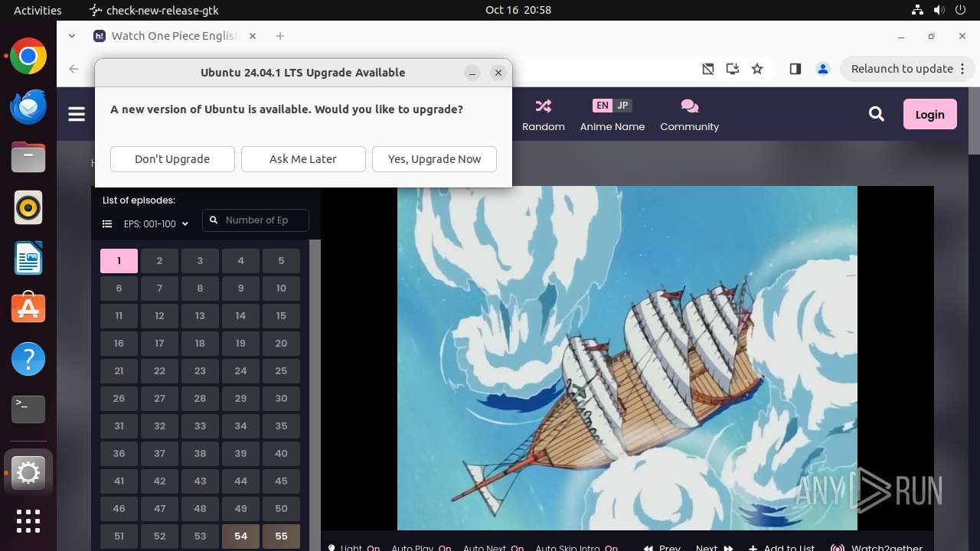
Task: Open Google Chrome from the dock
Action: pyautogui.click(x=28, y=57)
